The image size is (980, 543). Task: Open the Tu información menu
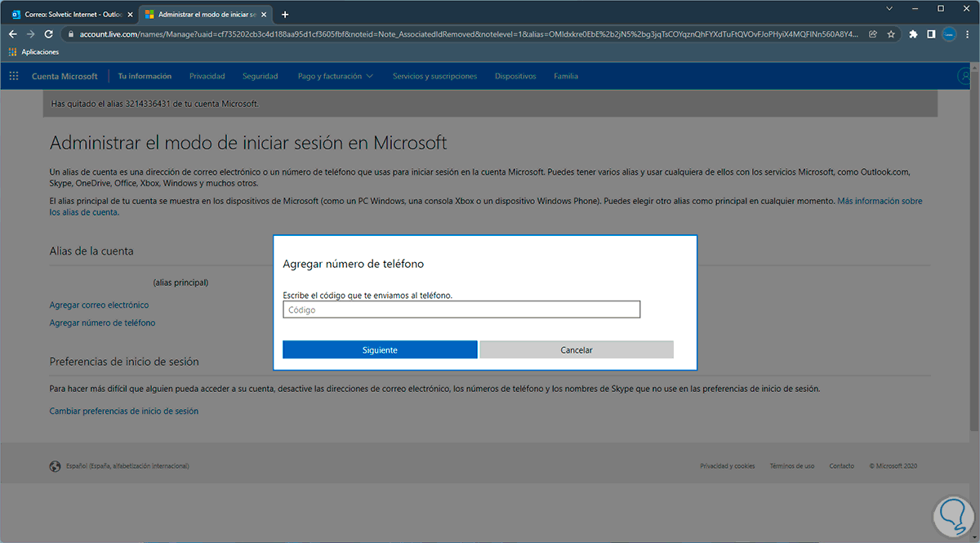tap(145, 76)
